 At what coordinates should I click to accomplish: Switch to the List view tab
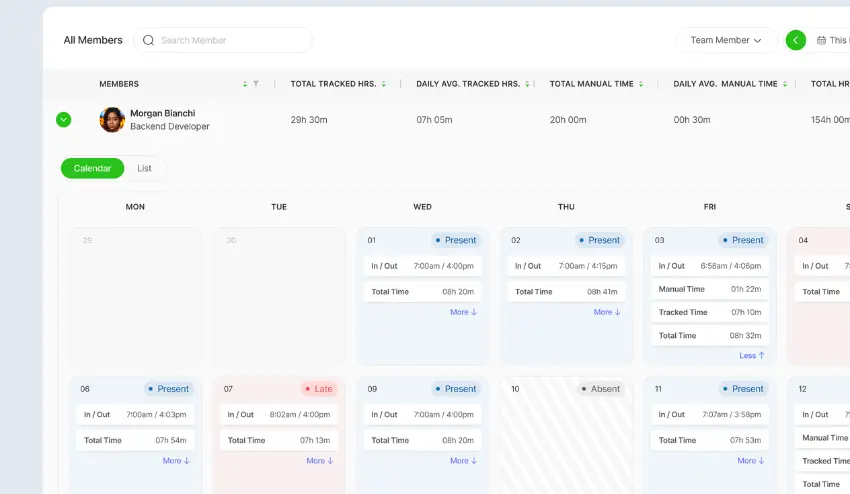coord(144,168)
